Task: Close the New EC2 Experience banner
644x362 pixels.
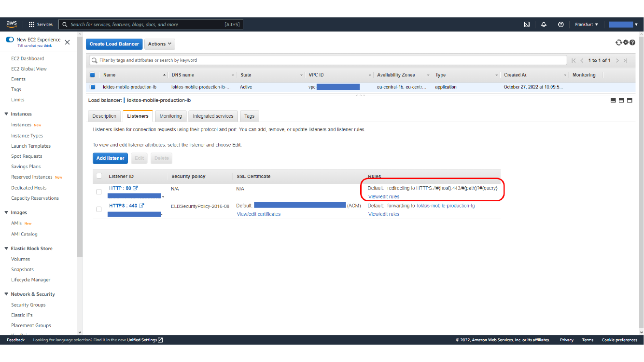Action: 67,42
